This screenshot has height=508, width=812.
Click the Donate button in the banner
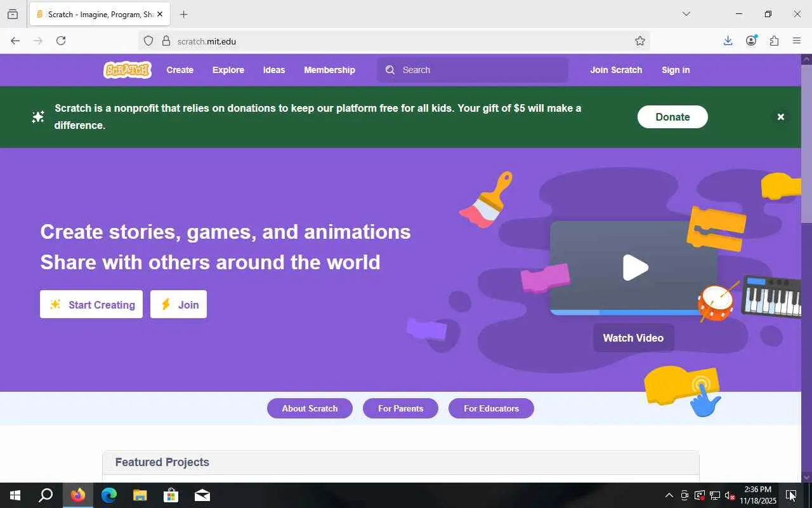click(x=672, y=117)
